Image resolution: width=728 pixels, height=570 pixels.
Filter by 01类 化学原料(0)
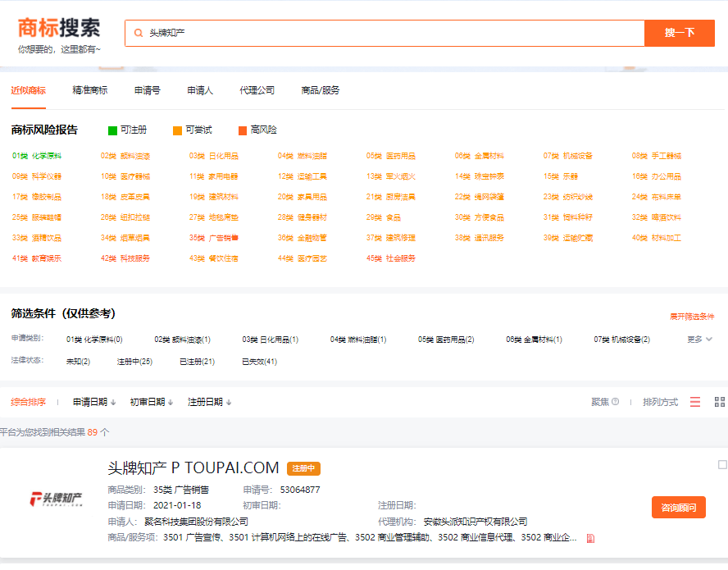pyautogui.click(x=94, y=340)
